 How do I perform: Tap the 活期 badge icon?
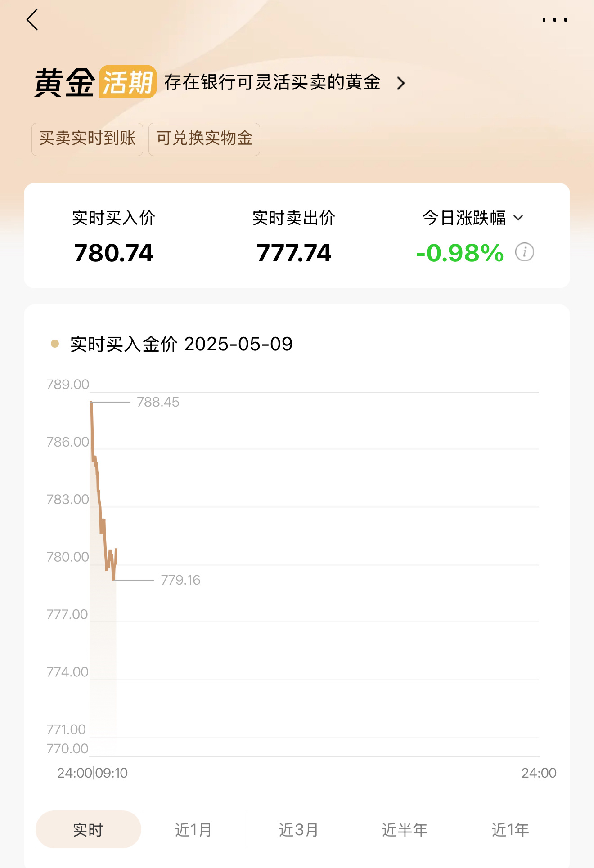pos(128,82)
